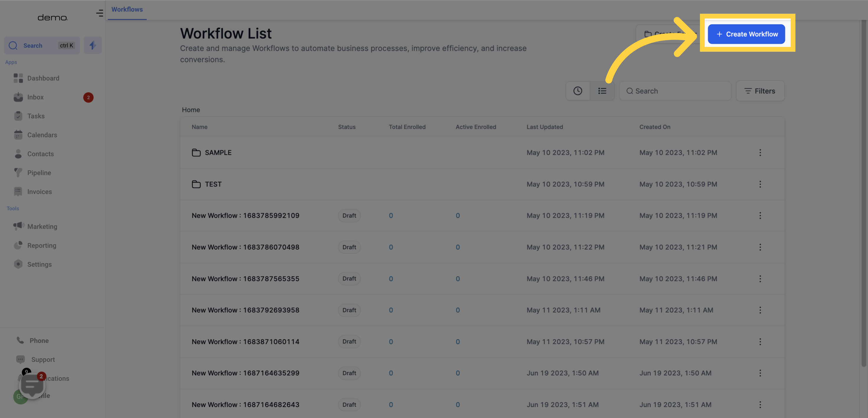The height and width of the screenshot is (418, 868).
Task: Open Calendars in the sidebar
Action: 42,135
